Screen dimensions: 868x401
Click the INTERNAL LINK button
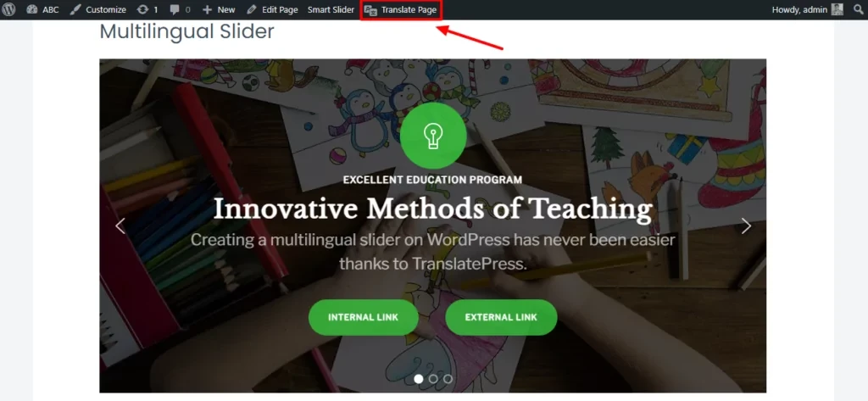pos(363,317)
